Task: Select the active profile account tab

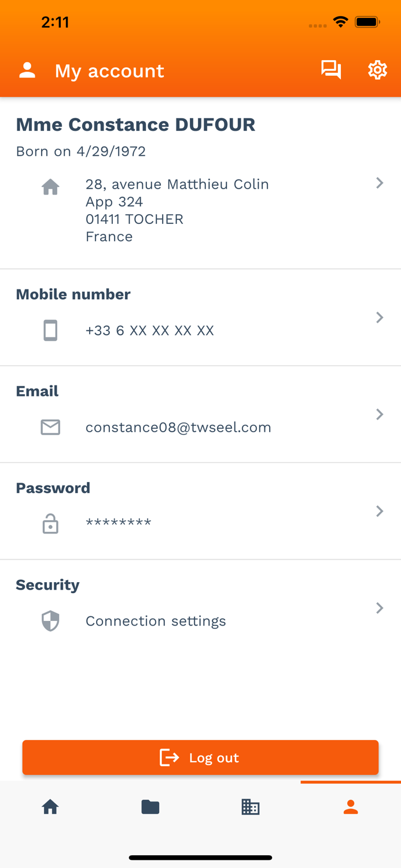Action: tap(351, 807)
